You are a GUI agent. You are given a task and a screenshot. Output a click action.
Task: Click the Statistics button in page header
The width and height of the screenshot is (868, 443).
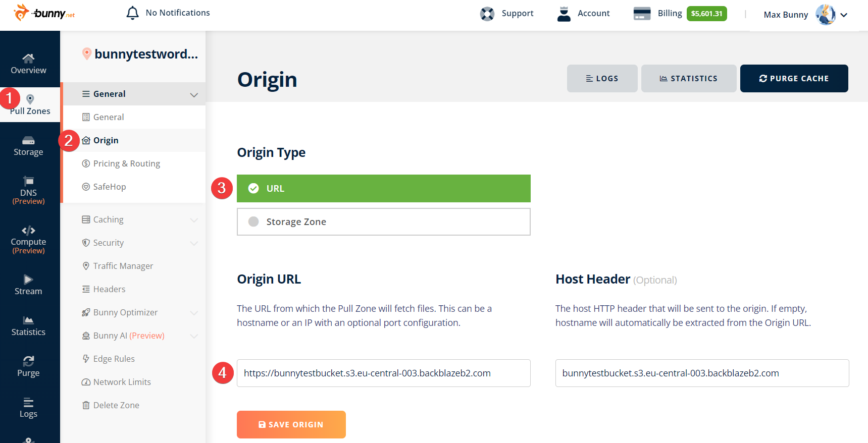click(689, 79)
